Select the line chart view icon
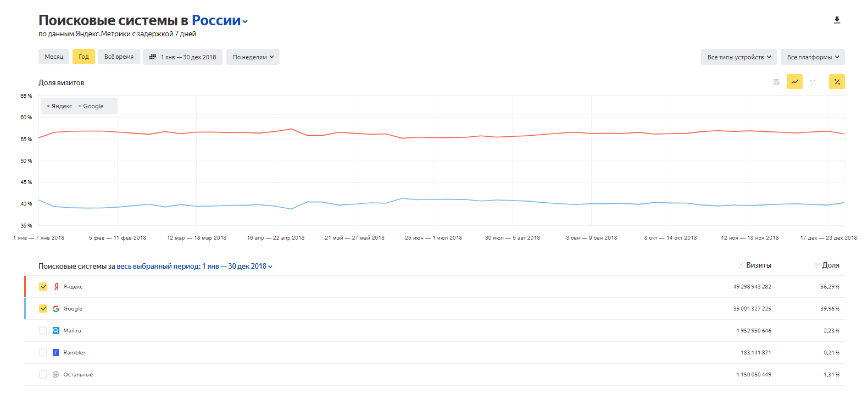868x394 pixels. pyautogui.click(x=794, y=82)
